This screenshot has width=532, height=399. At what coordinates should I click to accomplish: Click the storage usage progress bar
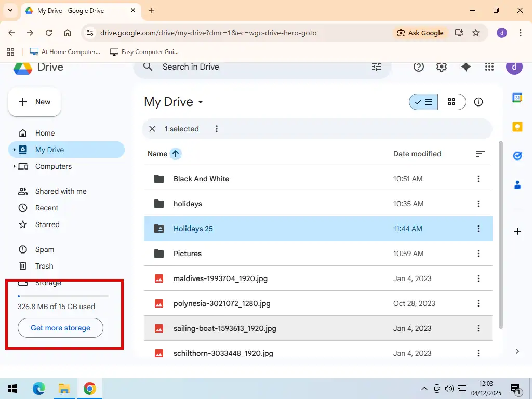tap(62, 296)
